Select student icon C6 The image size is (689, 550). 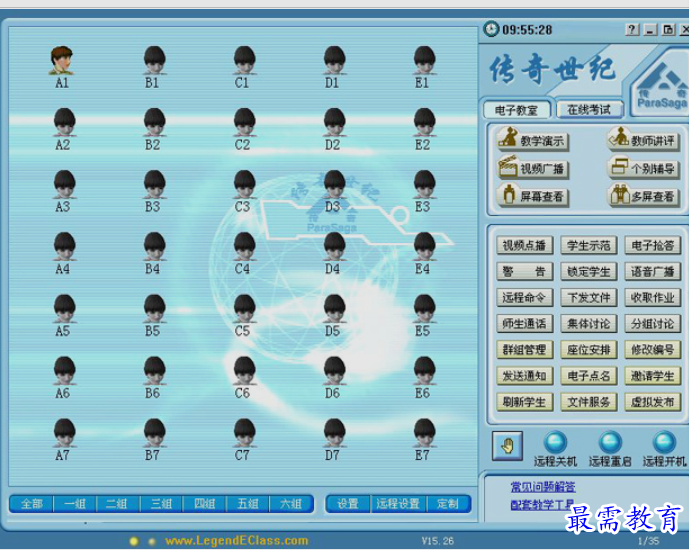tap(244, 371)
